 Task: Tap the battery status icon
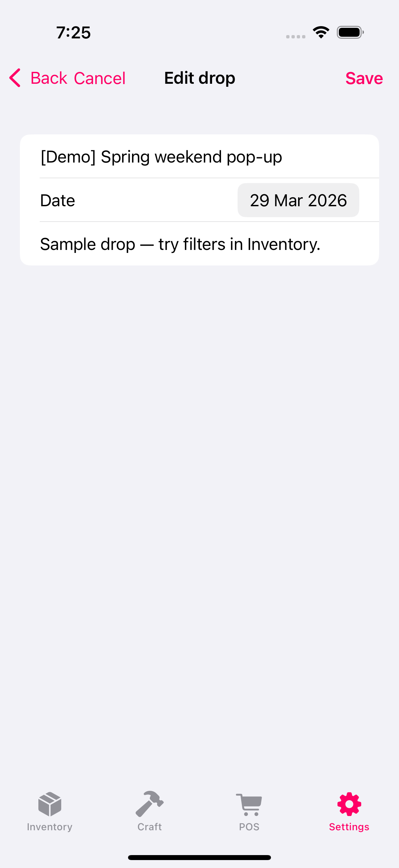tap(350, 32)
